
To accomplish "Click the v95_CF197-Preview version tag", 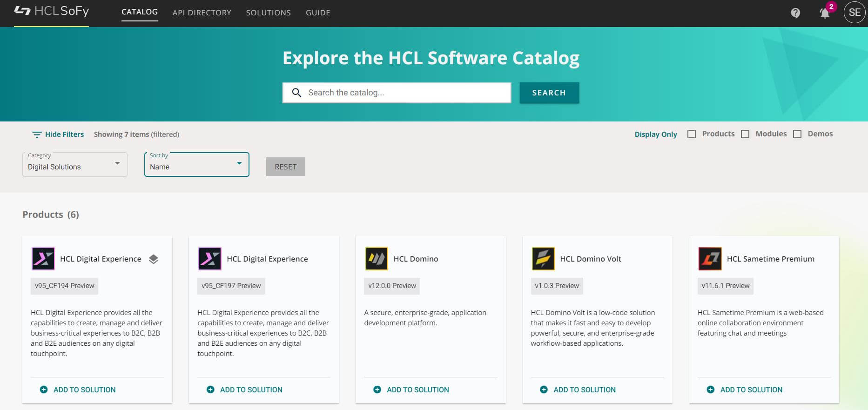I will point(231,286).
